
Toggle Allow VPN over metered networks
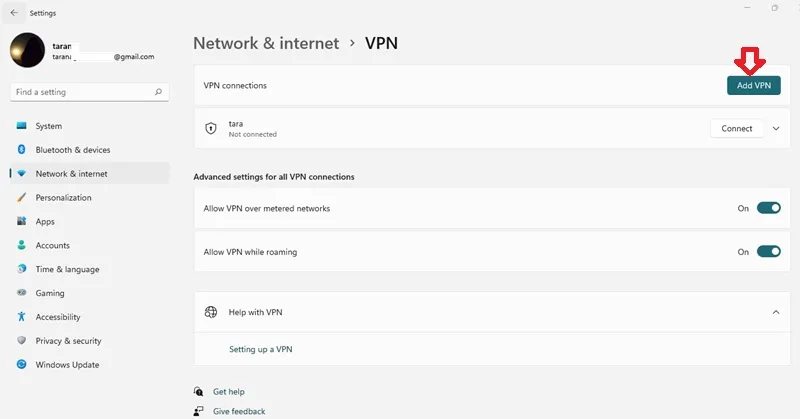click(768, 208)
